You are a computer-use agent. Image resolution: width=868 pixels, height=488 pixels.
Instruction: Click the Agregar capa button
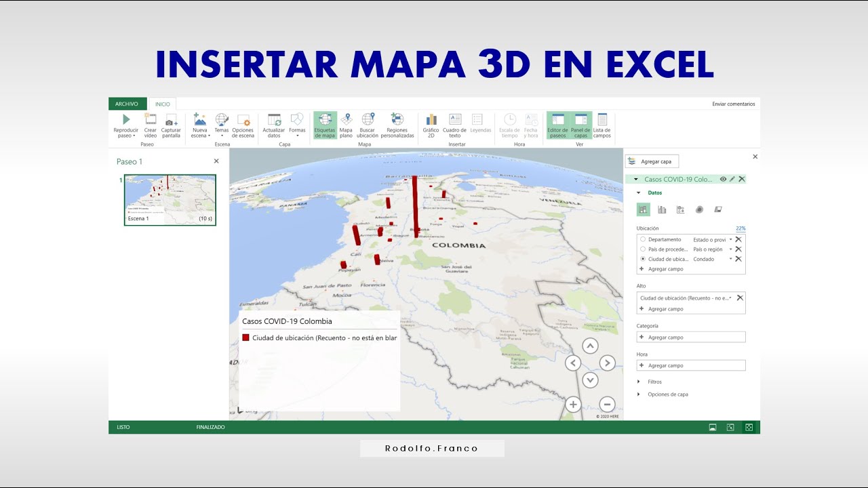[652, 161]
